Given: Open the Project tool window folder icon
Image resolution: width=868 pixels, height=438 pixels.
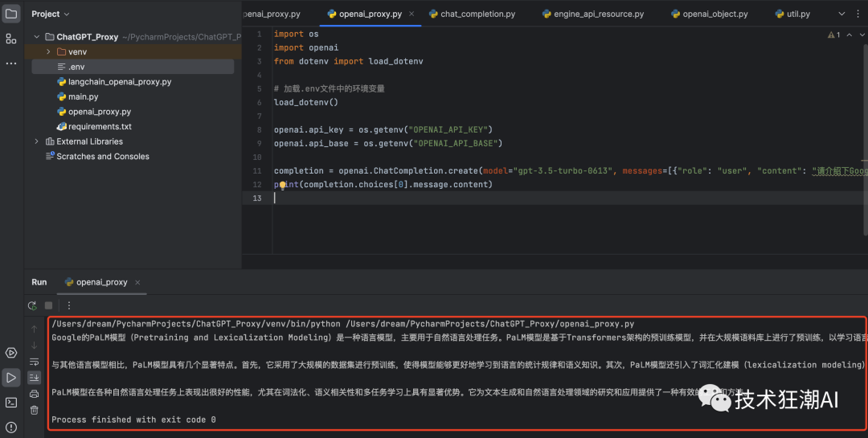Looking at the screenshot, I should click(x=11, y=14).
